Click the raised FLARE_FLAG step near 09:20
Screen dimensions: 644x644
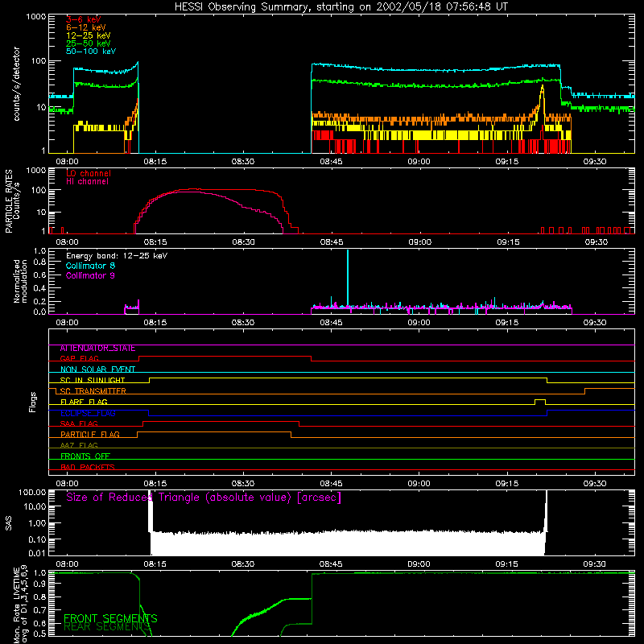540,401
